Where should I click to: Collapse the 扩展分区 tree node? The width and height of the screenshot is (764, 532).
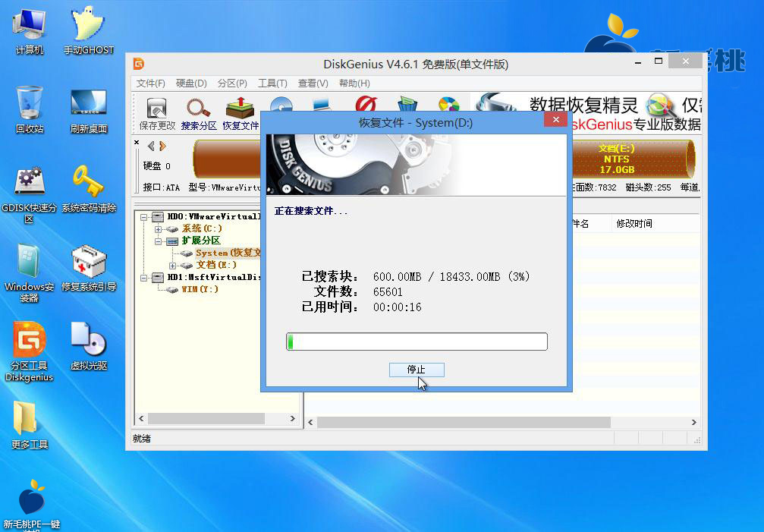pos(158,241)
